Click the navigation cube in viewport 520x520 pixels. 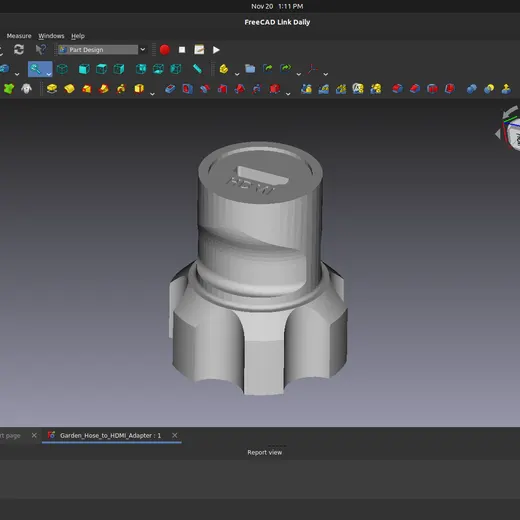513,133
